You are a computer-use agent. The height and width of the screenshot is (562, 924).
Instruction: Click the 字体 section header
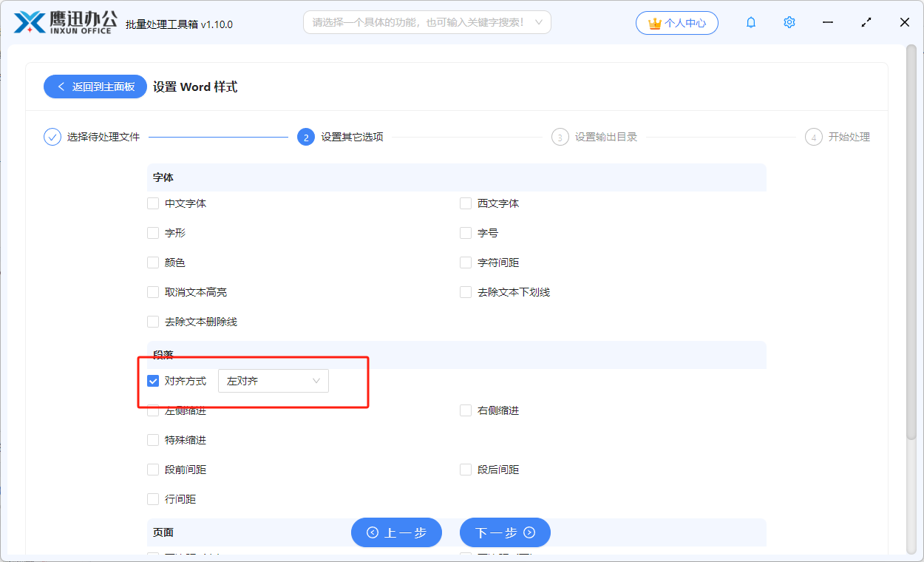click(456, 177)
